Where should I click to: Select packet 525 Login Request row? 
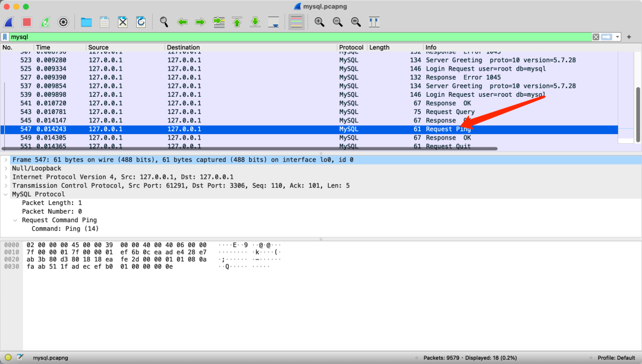click(309, 69)
